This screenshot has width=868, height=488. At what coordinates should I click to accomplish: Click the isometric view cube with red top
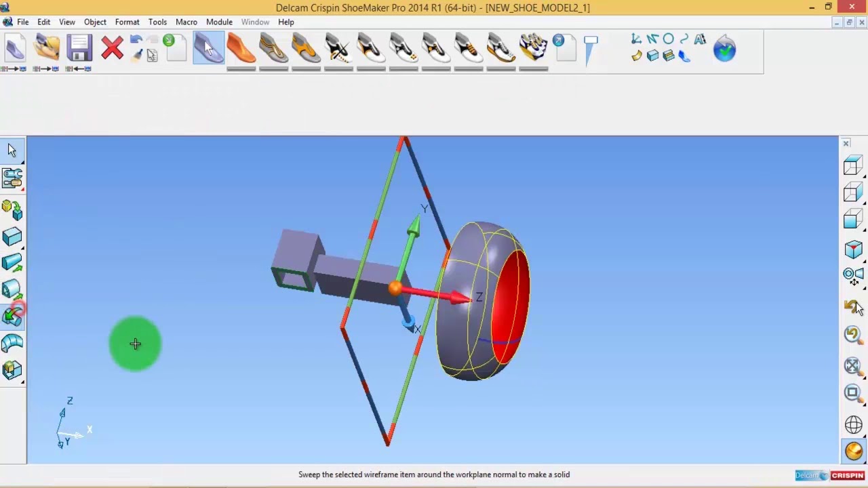pyautogui.click(x=853, y=250)
